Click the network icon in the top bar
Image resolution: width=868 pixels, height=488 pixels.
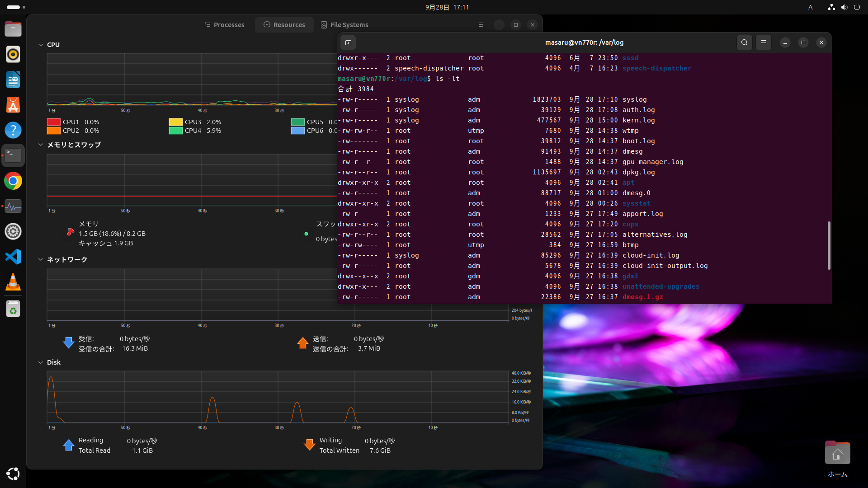click(x=831, y=7)
